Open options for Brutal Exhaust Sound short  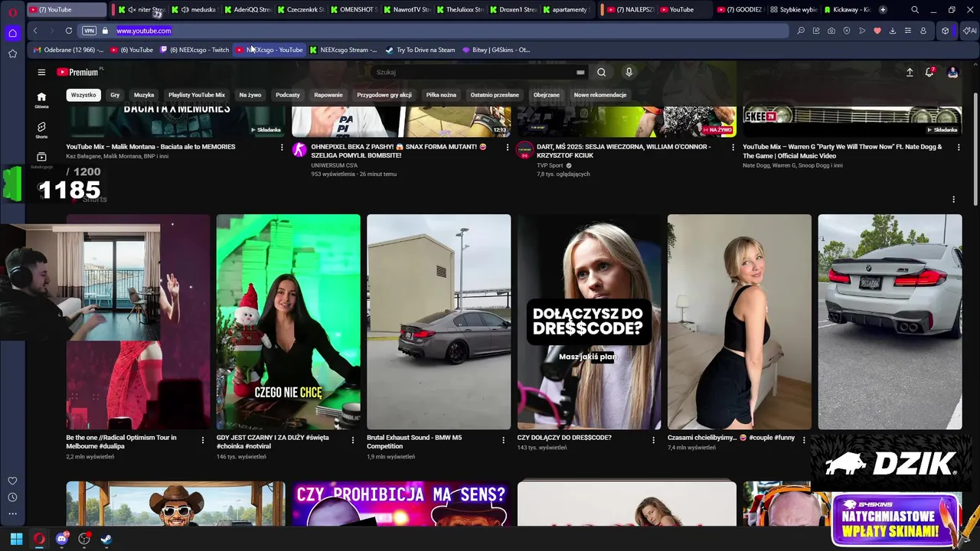[503, 440]
